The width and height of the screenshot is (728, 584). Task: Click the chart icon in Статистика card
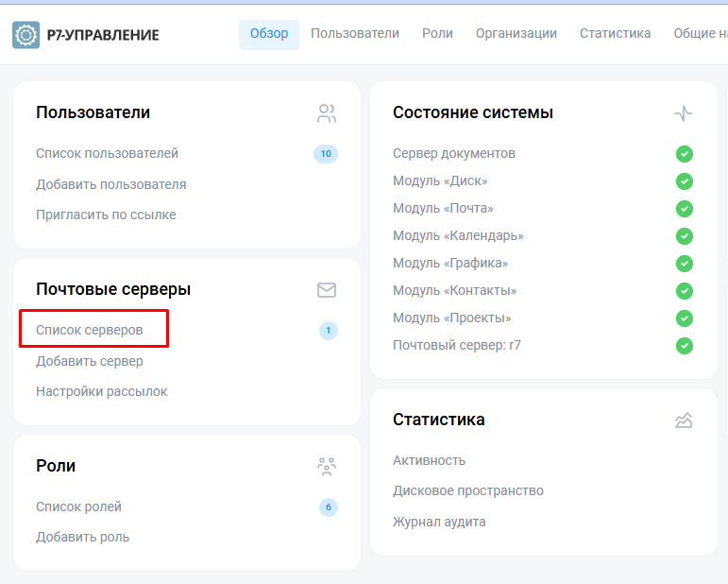click(x=684, y=421)
